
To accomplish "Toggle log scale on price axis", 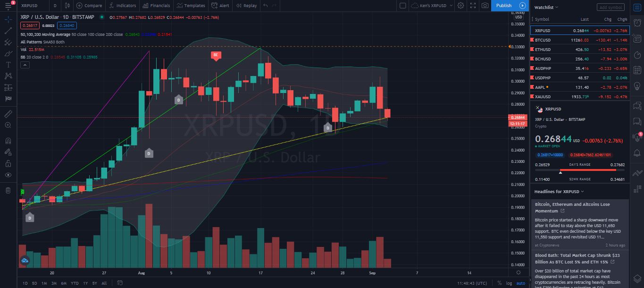I will [x=509, y=283].
